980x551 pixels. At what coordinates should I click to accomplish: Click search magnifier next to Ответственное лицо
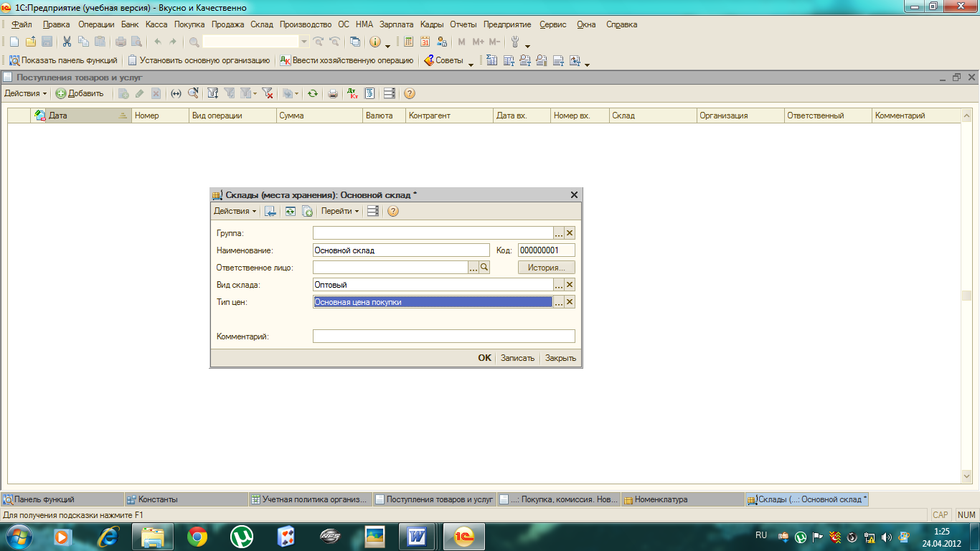[484, 268]
